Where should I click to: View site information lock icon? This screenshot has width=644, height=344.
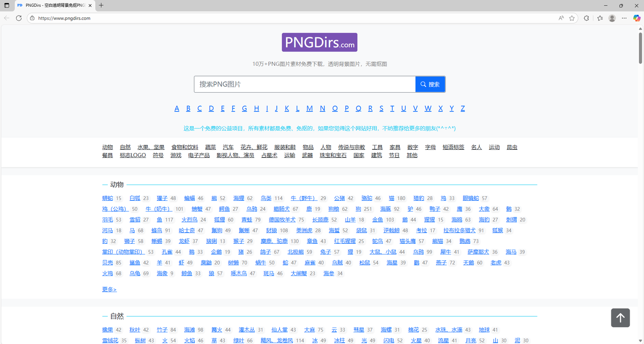click(32, 18)
